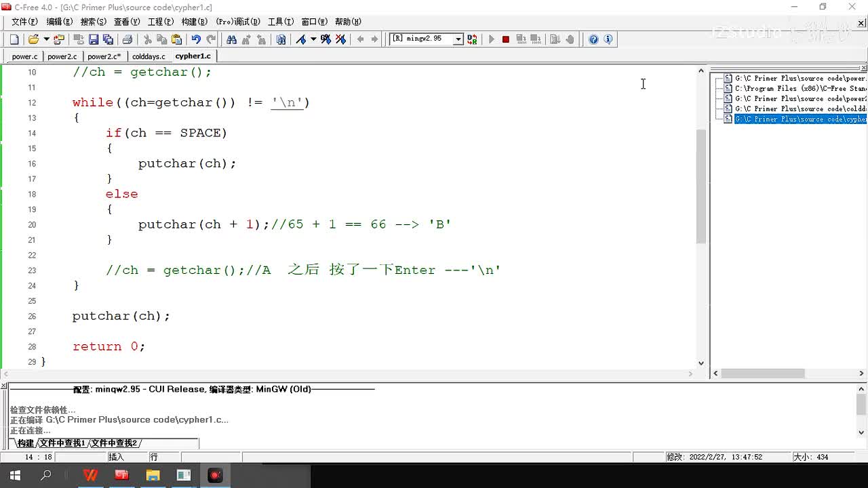Click the paste clipboard icon

176,39
